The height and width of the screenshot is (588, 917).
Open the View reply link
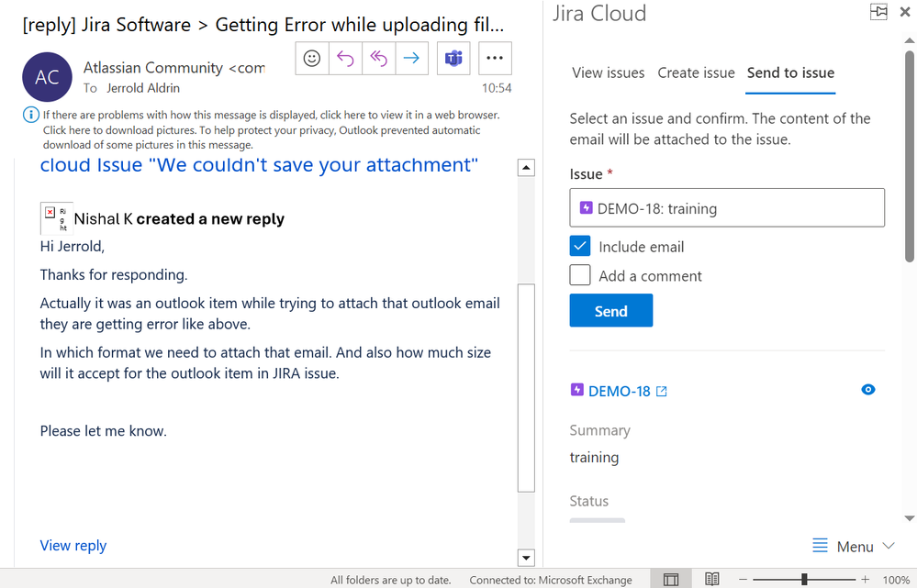click(x=73, y=545)
